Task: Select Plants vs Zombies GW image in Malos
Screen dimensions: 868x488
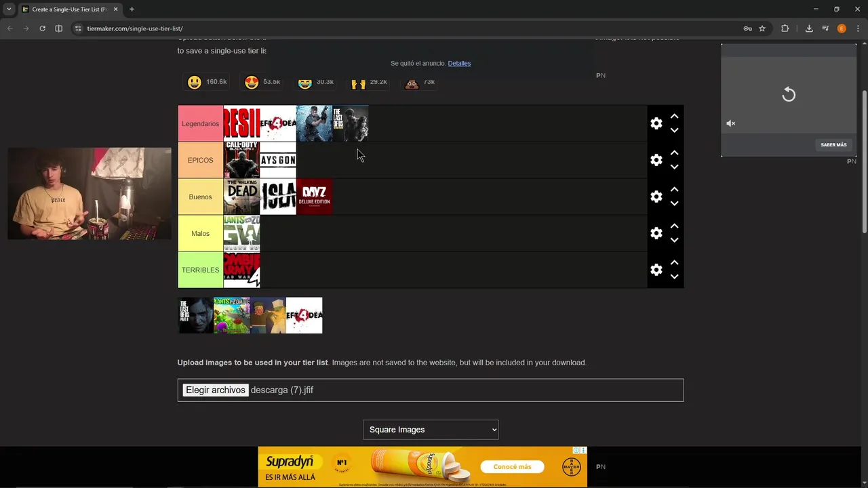Action: (241, 233)
